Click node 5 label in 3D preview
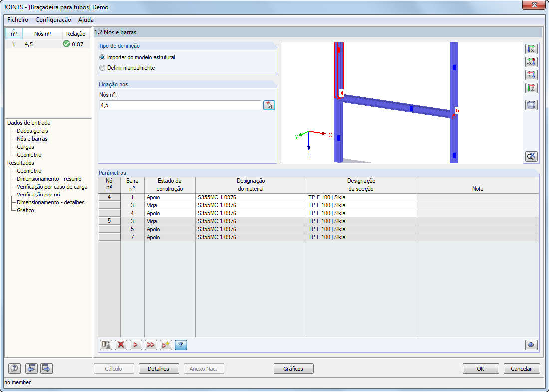Image resolution: width=549 pixels, height=392 pixels. click(457, 111)
